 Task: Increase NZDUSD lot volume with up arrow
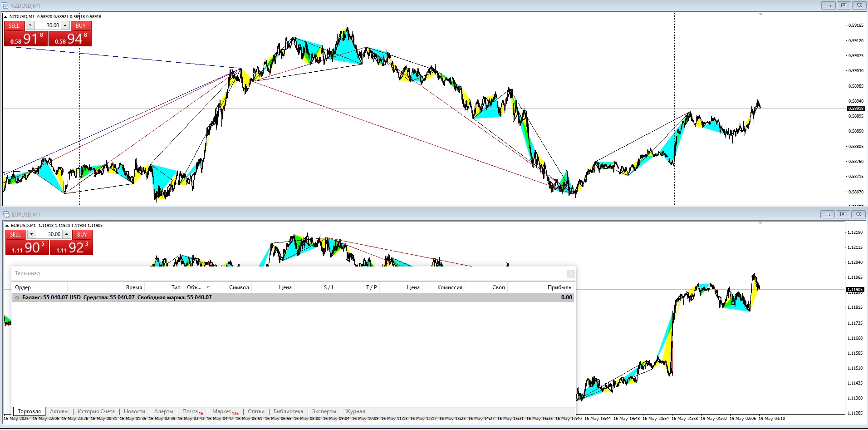point(65,25)
